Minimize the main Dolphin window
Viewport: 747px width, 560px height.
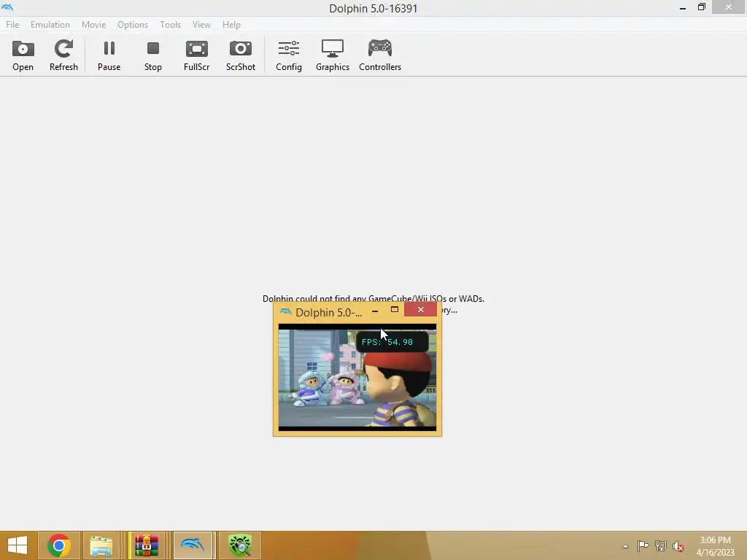coord(683,7)
